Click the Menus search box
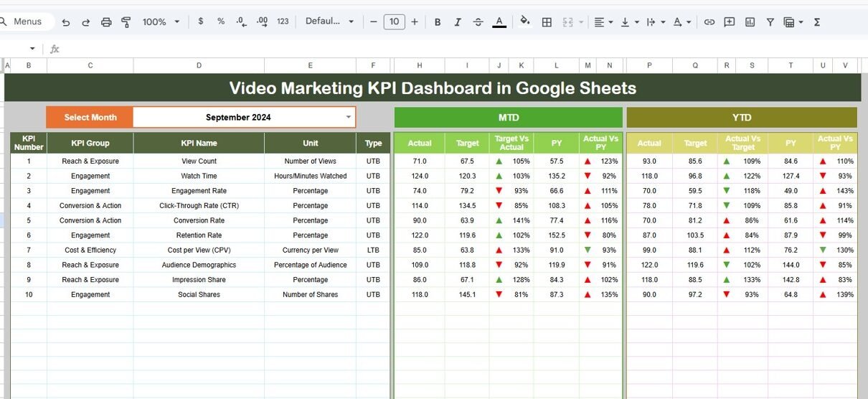The height and width of the screenshot is (399, 868). click(x=27, y=22)
